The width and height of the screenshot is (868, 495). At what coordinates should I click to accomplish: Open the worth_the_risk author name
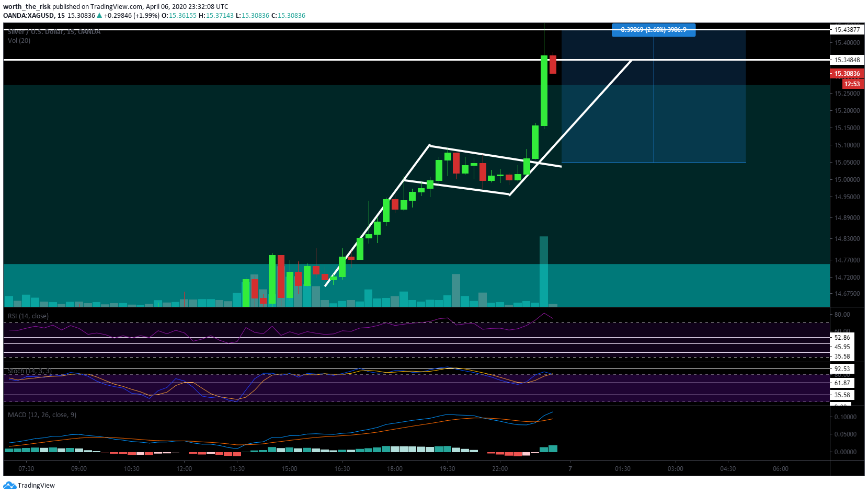27,7
